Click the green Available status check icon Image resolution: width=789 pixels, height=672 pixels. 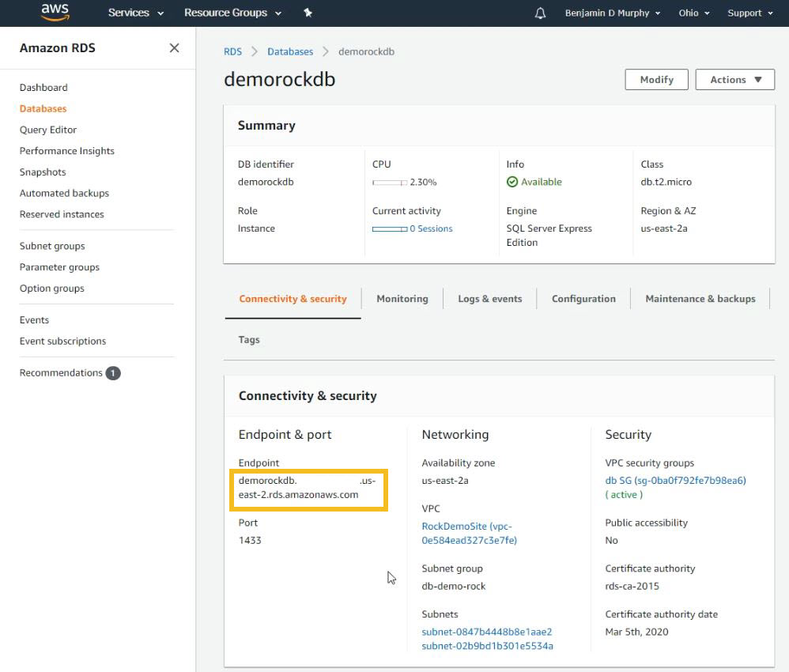512,182
